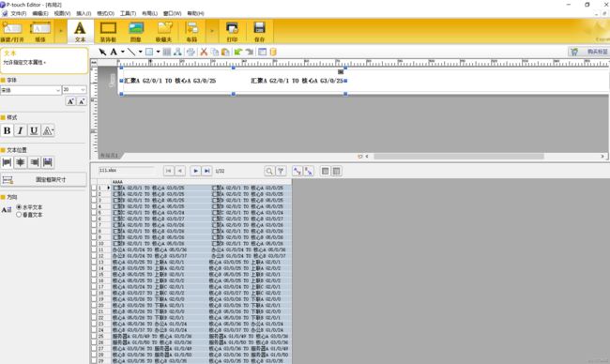The image size is (610, 364).
Task: Open rectangle shape dropdown arrow
Action: point(158,52)
